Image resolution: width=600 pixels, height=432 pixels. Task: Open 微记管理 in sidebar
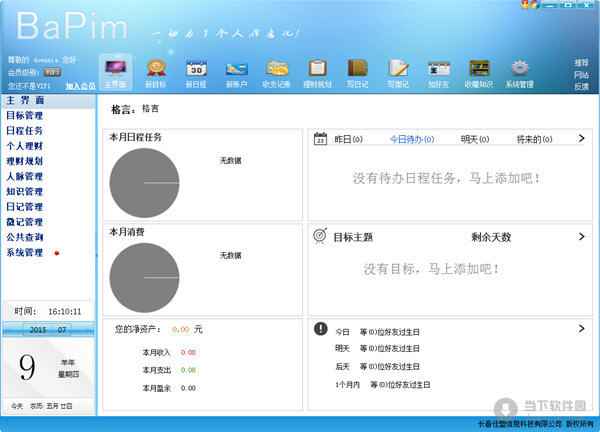[x=24, y=222]
